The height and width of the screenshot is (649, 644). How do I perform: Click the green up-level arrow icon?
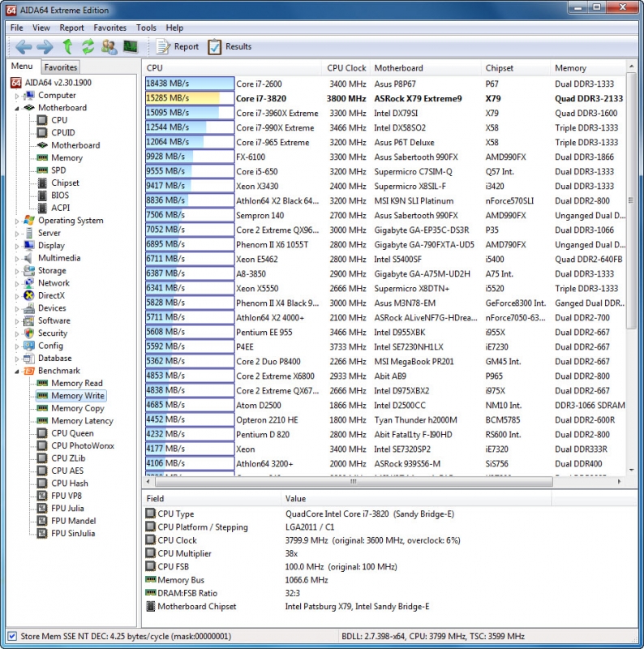coord(67,47)
